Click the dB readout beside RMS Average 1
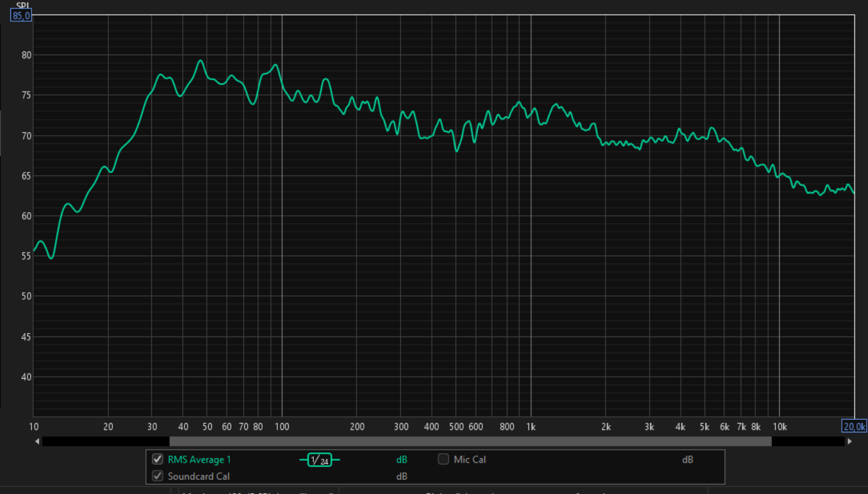This screenshot has width=868, height=494. tap(402, 459)
